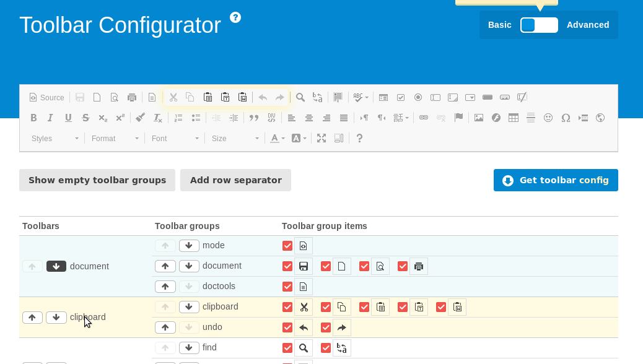Uncheck the Print item checkbox
The width and height of the screenshot is (643, 364).
pos(403,266)
